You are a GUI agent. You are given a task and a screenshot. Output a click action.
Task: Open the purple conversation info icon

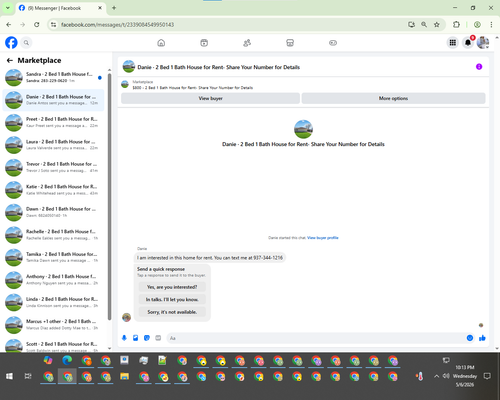(479, 67)
